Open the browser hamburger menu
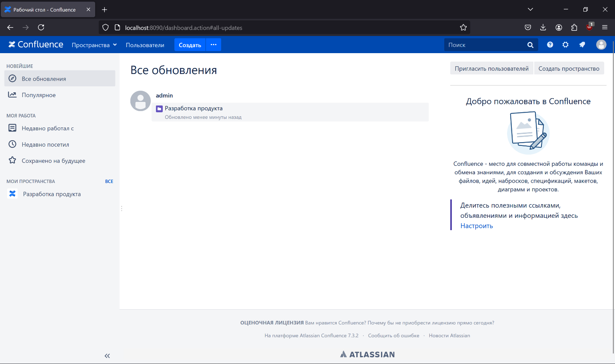Viewport: 615px width, 364px height. [x=605, y=28]
